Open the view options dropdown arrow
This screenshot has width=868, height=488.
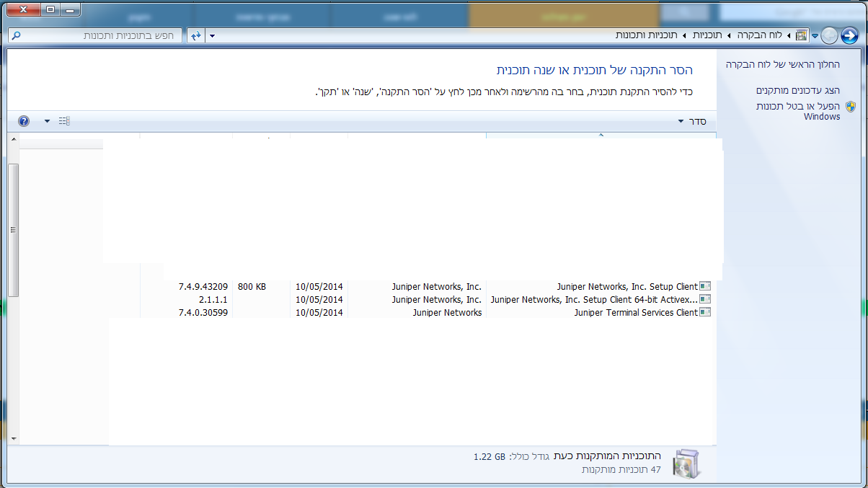(x=48, y=121)
